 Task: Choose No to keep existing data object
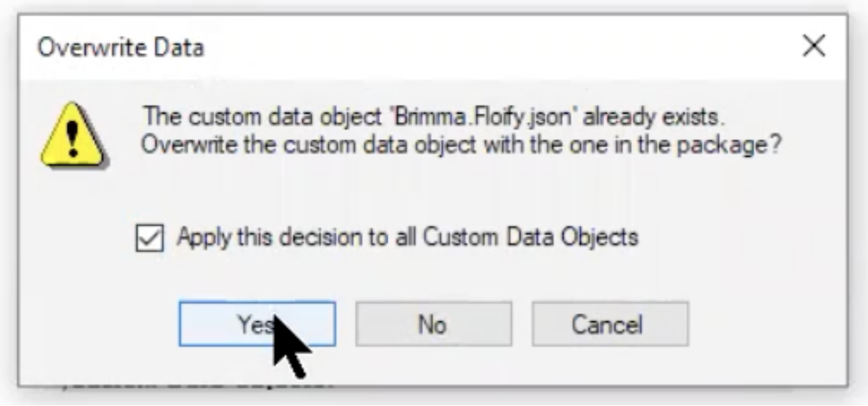tap(433, 324)
